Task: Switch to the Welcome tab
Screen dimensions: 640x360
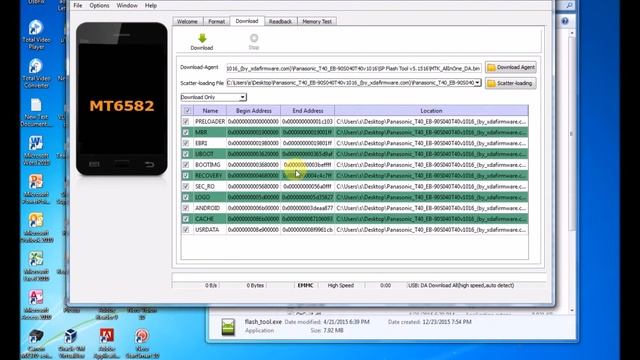Action: [x=187, y=21]
